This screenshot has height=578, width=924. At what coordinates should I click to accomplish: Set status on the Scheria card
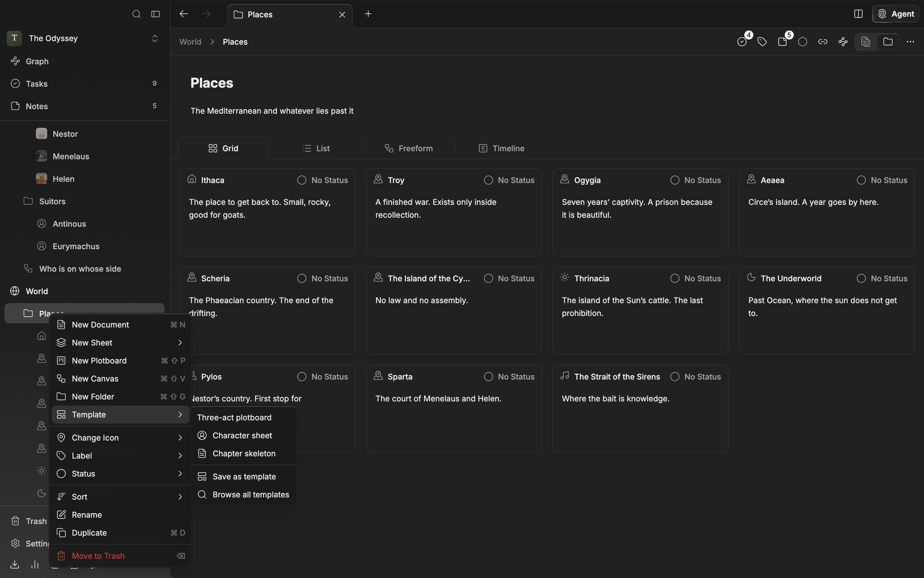click(323, 278)
